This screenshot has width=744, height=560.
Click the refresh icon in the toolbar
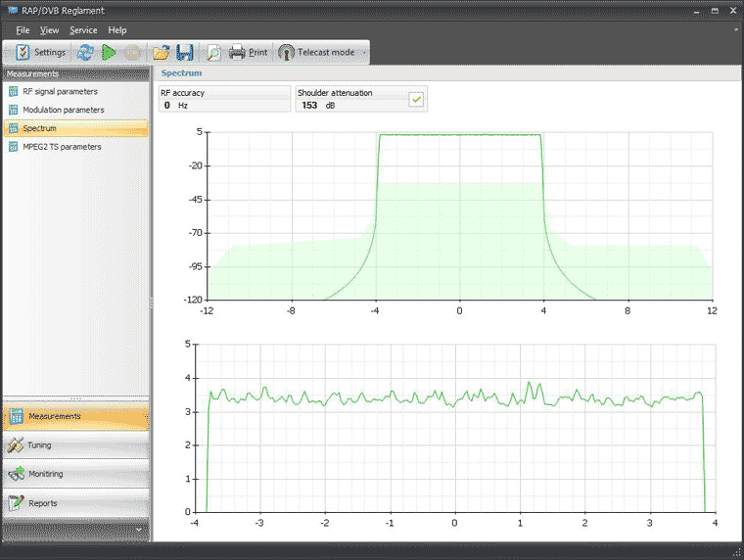85,52
